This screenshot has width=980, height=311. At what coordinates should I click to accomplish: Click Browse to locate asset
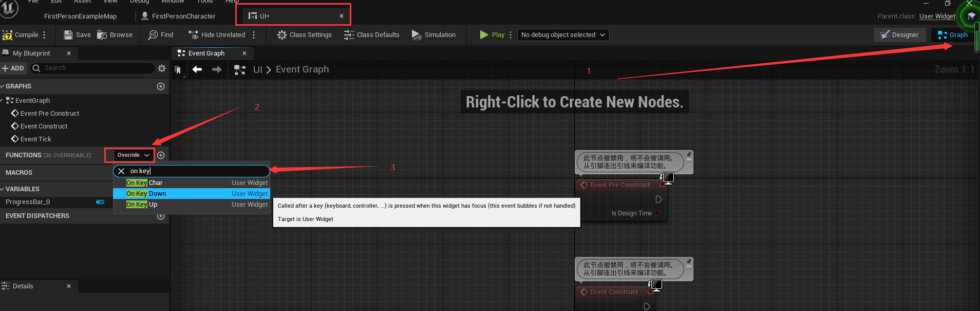[x=115, y=35]
